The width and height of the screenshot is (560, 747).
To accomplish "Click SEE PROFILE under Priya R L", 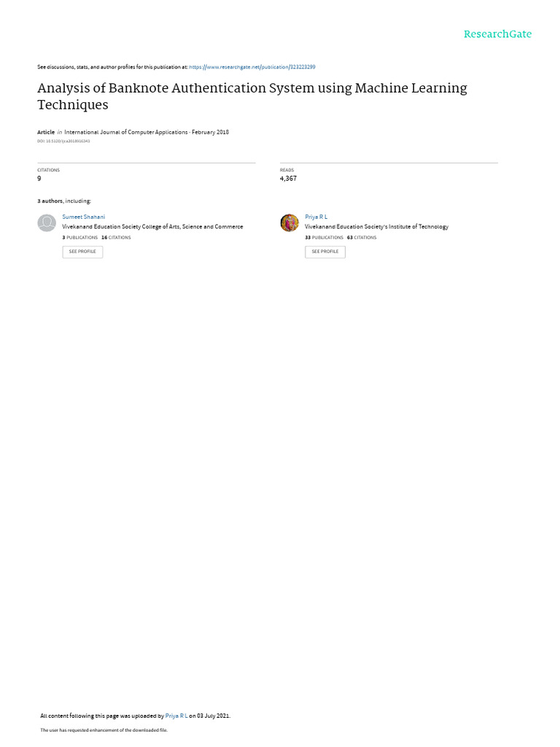I will (x=325, y=252).
